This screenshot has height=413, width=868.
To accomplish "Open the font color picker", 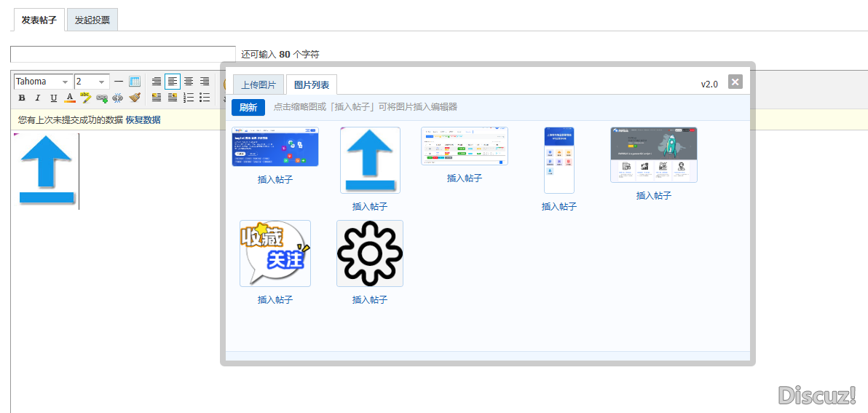I will 70,98.
